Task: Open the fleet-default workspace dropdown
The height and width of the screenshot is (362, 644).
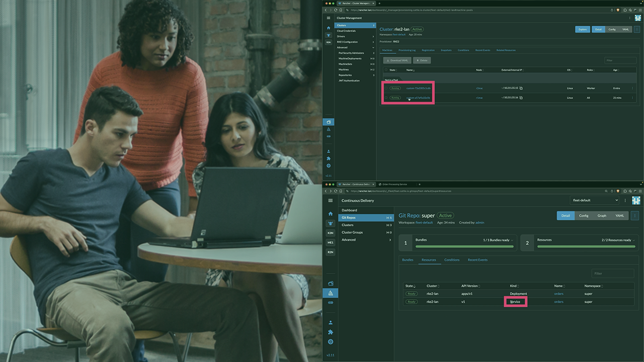Action: [595, 200]
